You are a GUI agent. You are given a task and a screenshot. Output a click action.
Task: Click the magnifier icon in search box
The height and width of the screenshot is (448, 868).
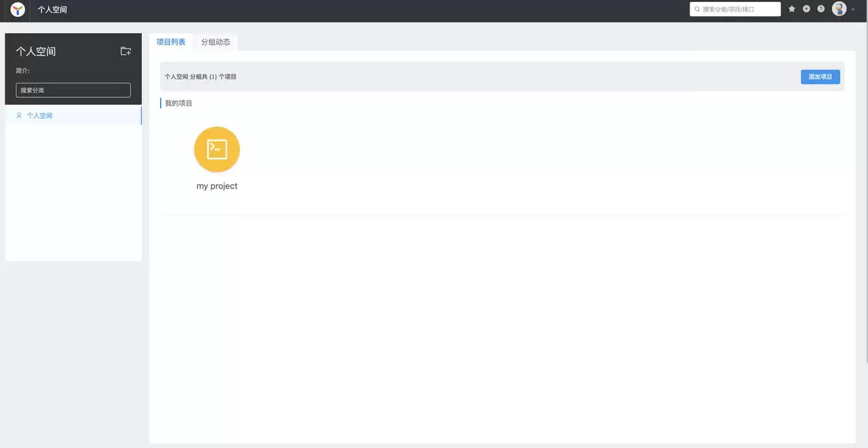[x=697, y=9]
